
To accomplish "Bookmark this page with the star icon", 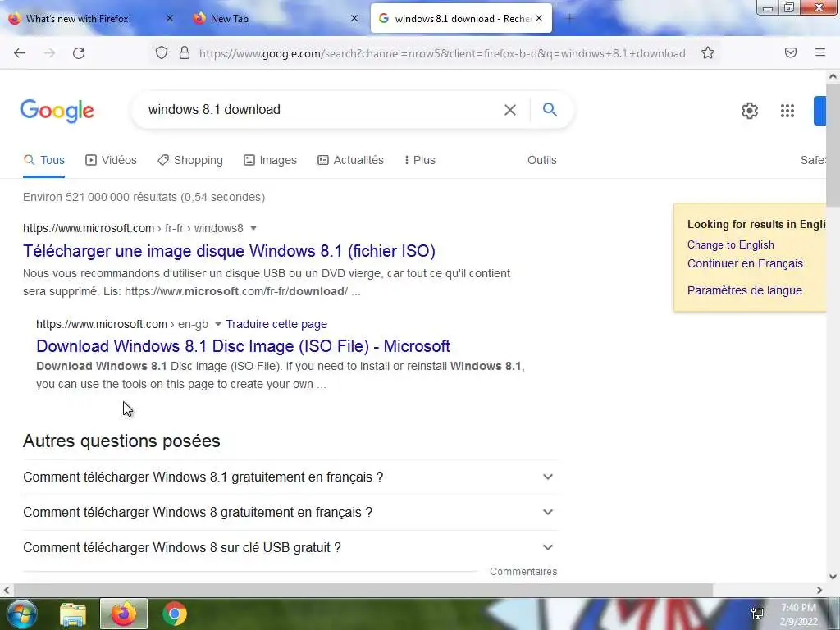I will pos(708,52).
